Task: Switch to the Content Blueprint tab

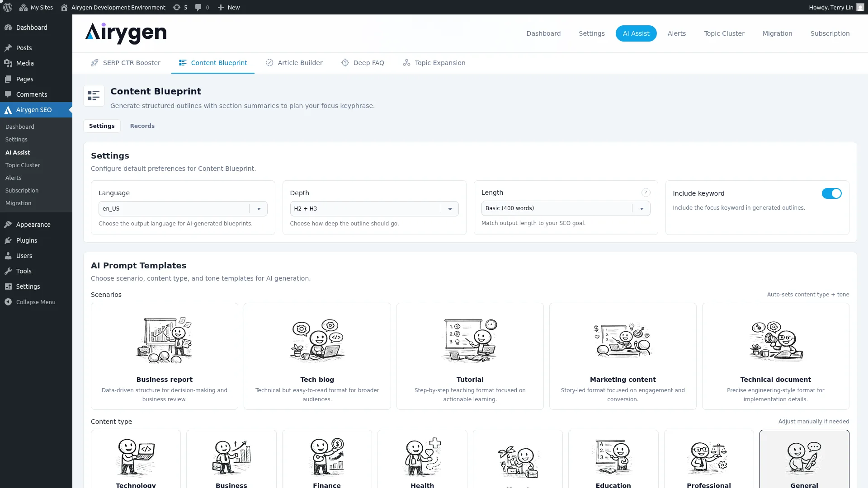Action: (x=212, y=63)
